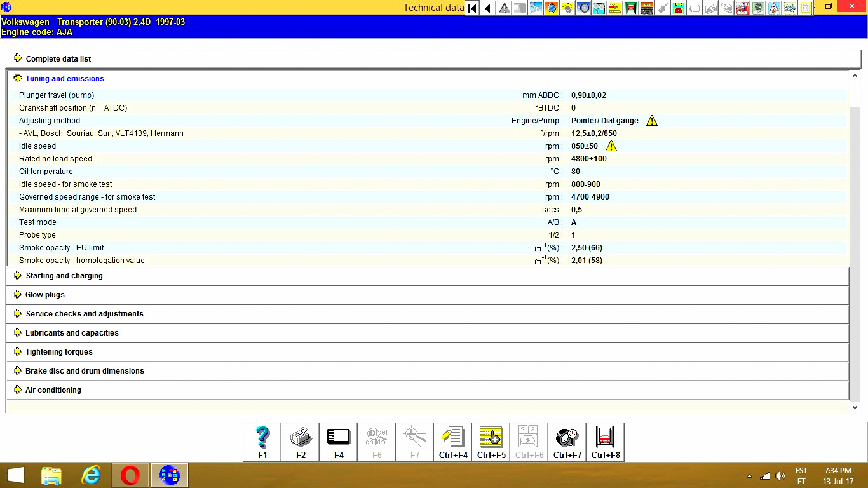Click the first-page arrow in the top toolbar

[x=472, y=8]
